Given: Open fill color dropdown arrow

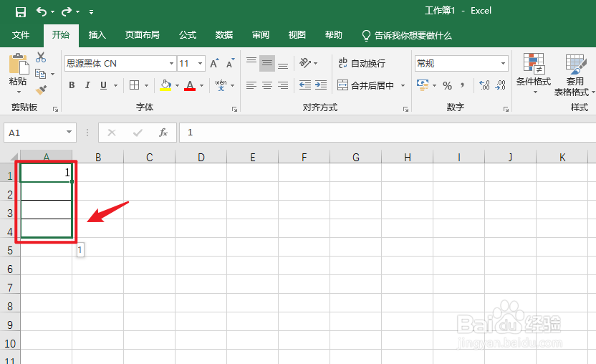Looking at the screenshot, I should [x=177, y=85].
